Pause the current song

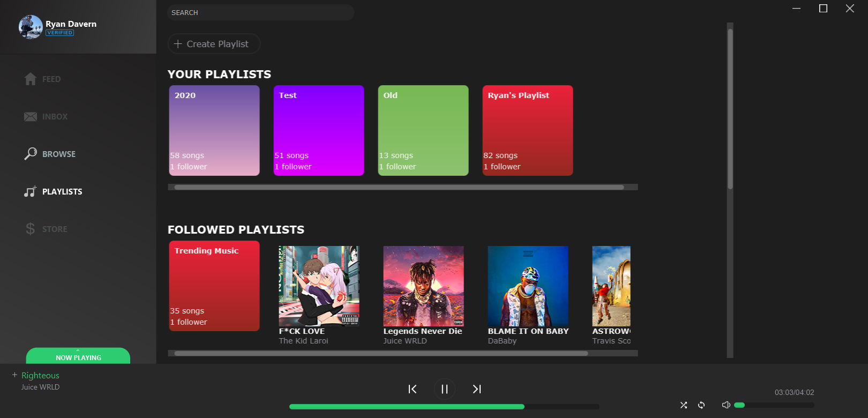click(x=444, y=389)
